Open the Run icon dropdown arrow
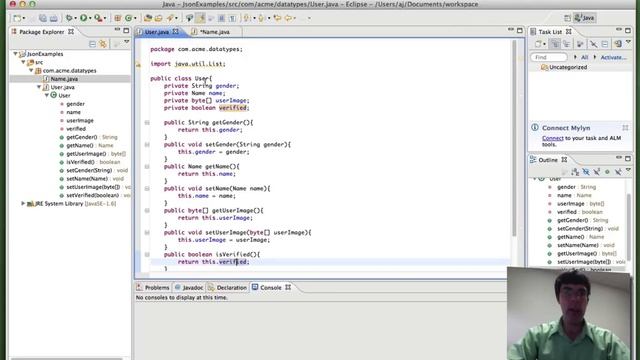The image size is (640, 360). click(x=90, y=18)
